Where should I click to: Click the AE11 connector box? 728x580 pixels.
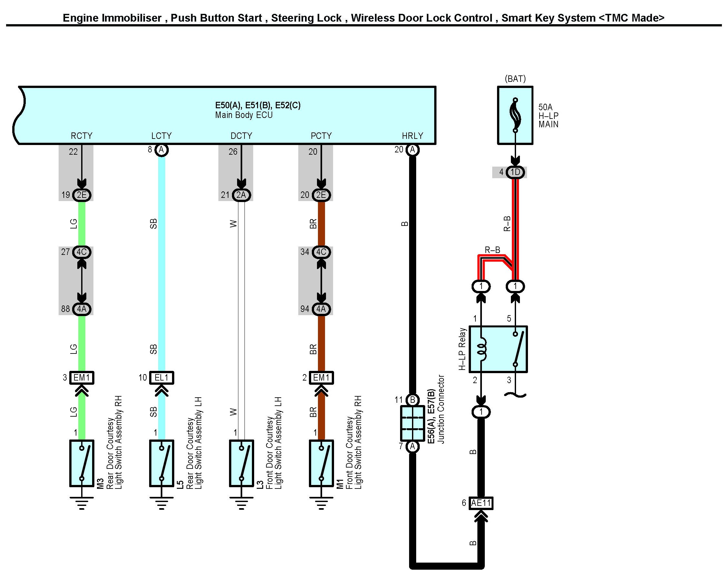coord(481,503)
